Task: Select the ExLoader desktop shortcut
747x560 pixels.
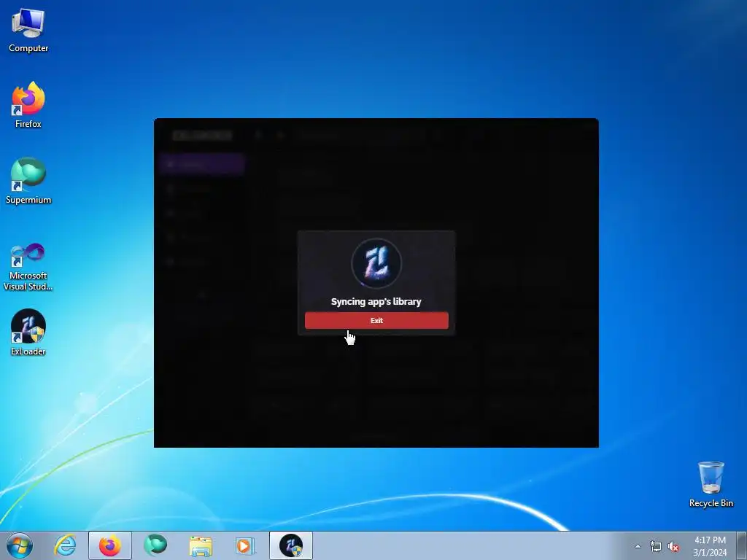Action: (28, 332)
